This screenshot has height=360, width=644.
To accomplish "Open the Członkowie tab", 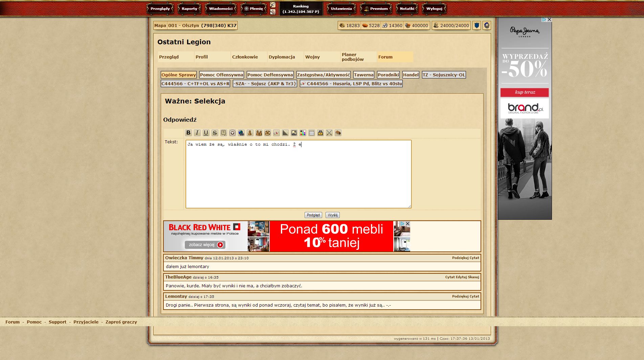I will [x=245, y=57].
